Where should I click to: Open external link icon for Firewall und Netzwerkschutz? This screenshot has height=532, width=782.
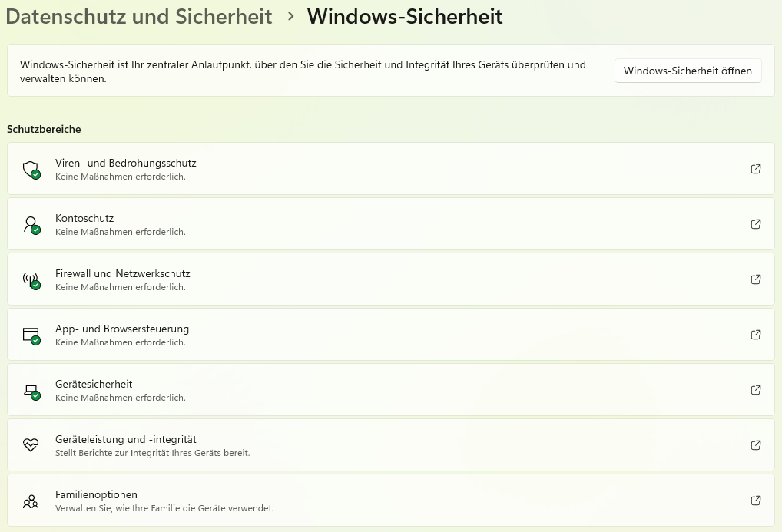[x=756, y=279]
